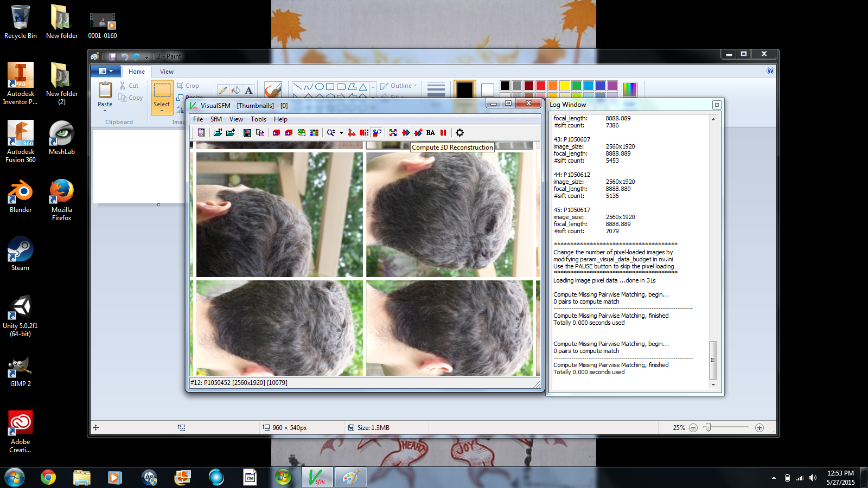Select bottom-left head photo thumbnail
The image size is (868, 488).
tap(279, 328)
